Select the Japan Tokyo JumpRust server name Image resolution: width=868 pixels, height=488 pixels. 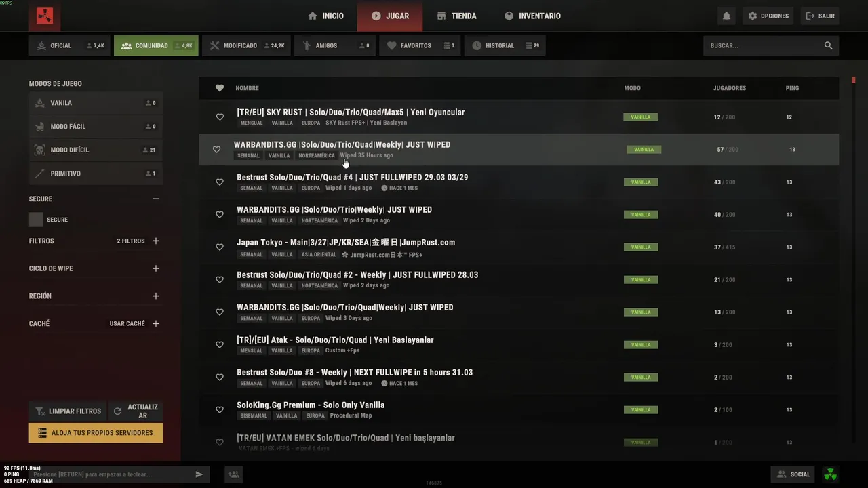click(x=346, y=242)
